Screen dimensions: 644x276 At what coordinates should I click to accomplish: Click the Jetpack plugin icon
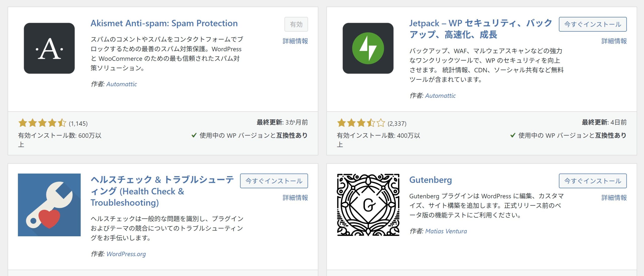(x=368, y=48)
